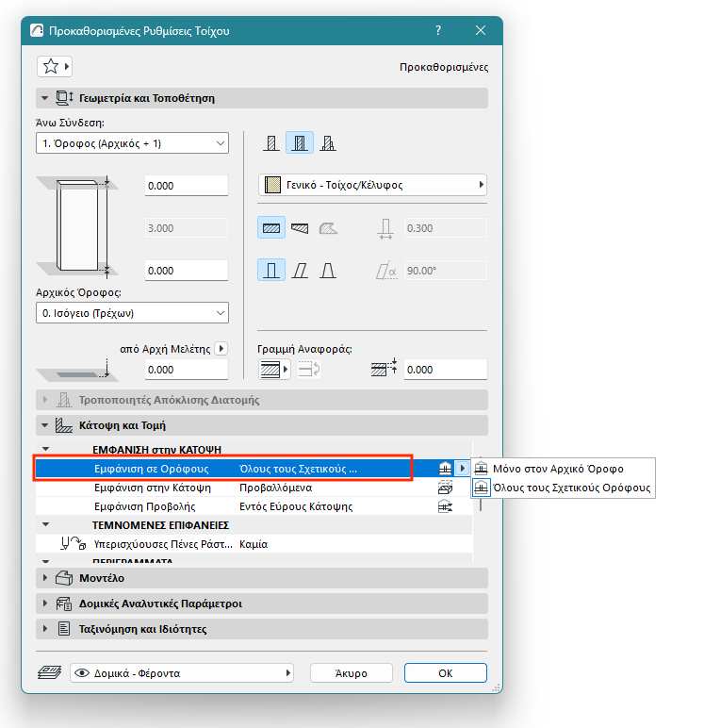Screen dimensions: 704x728
Task: Click the OK button
Action: coord(446,672)
